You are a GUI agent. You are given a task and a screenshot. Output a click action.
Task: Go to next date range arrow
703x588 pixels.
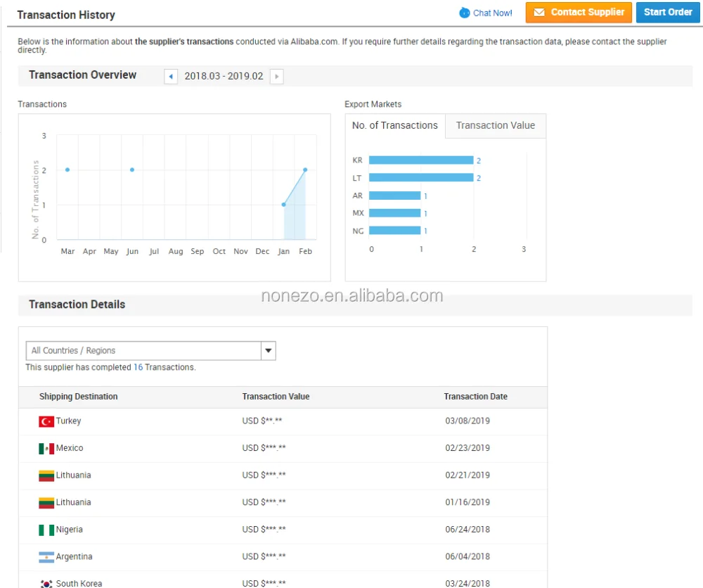click(277, 76)
